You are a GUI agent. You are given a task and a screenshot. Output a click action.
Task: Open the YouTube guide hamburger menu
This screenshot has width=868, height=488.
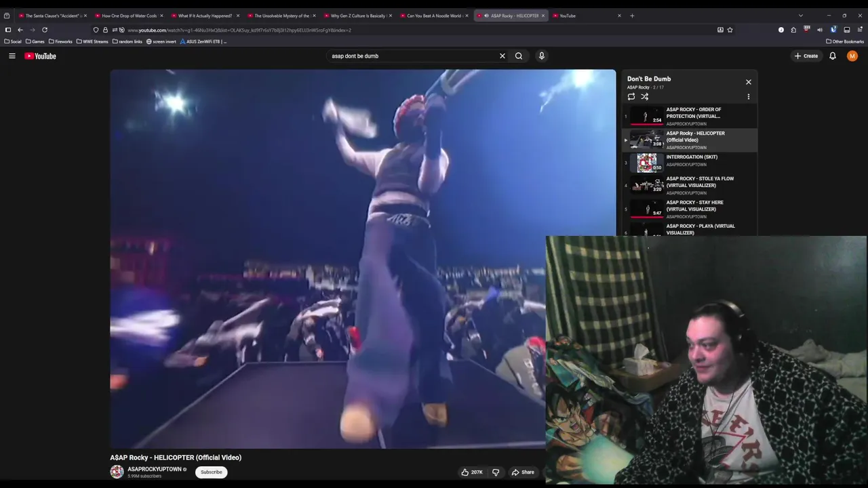click(x=12, y=56)
